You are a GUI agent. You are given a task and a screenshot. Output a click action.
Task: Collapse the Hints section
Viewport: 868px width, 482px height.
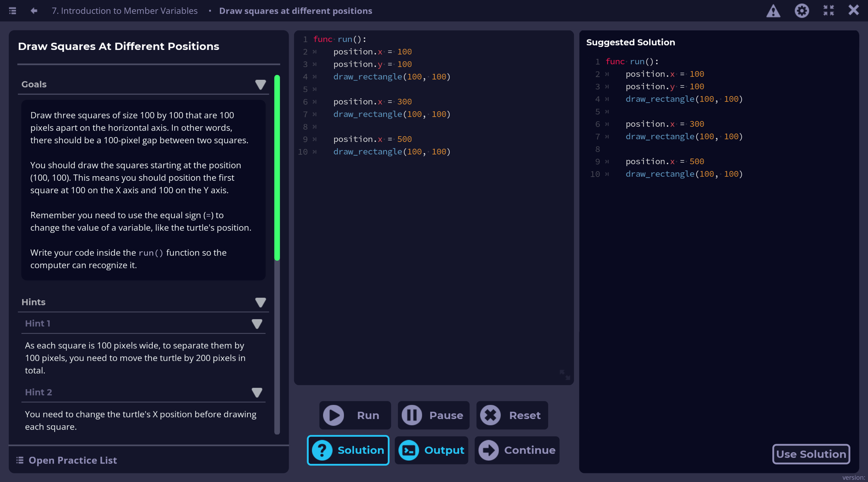click(x=260, y=302)
